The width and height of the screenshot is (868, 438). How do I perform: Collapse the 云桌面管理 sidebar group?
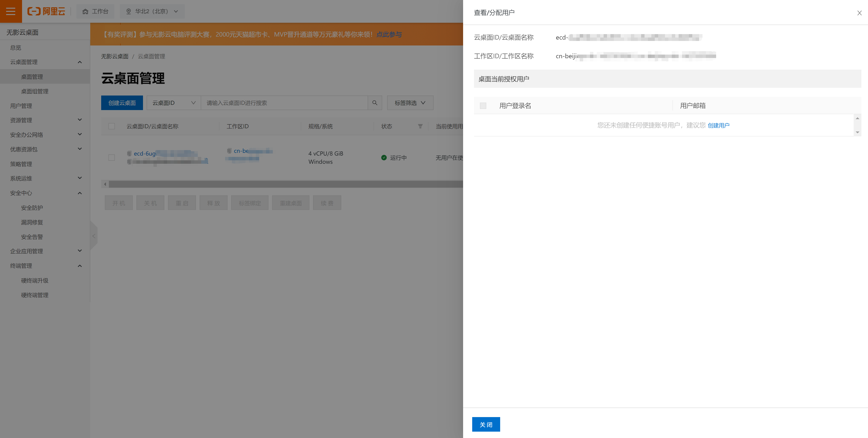pos(80,62)
